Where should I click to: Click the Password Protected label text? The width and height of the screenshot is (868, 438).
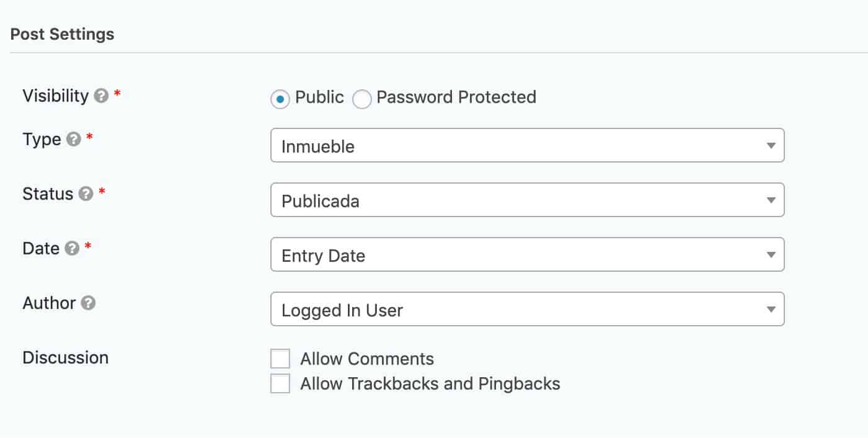pos(456,97)
